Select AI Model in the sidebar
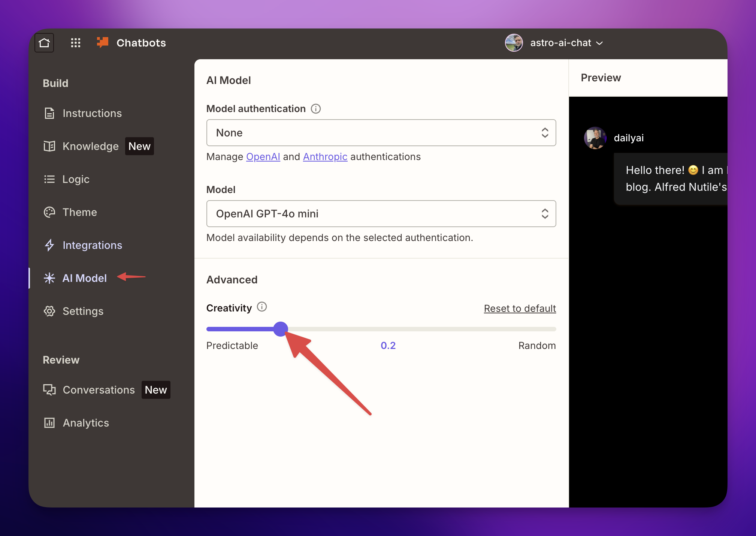 click(x=85, y=278)
